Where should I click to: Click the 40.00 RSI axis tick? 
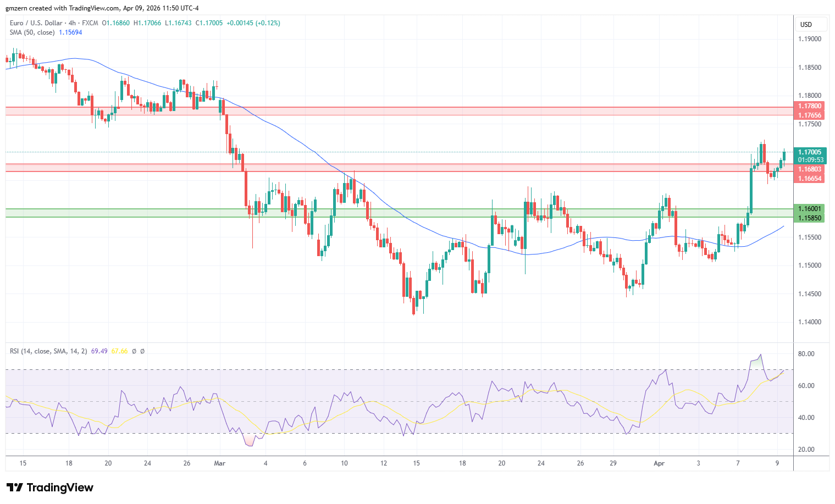[806, 418]
